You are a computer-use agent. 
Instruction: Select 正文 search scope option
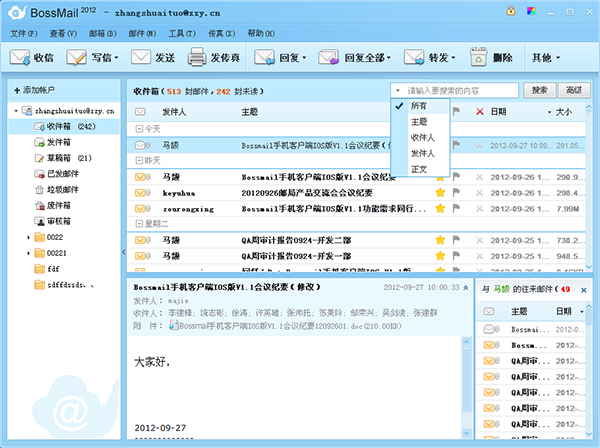[x=420, y=169]
